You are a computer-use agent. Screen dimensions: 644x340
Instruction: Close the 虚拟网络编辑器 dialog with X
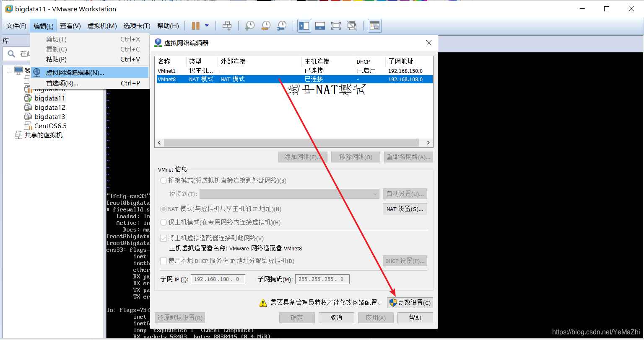[x=428, y=43]
